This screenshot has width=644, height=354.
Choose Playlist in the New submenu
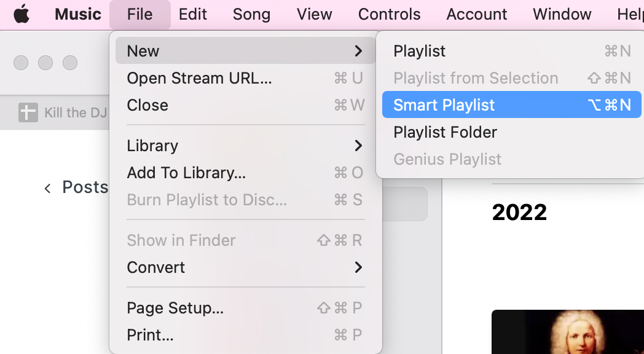point(511,51)
